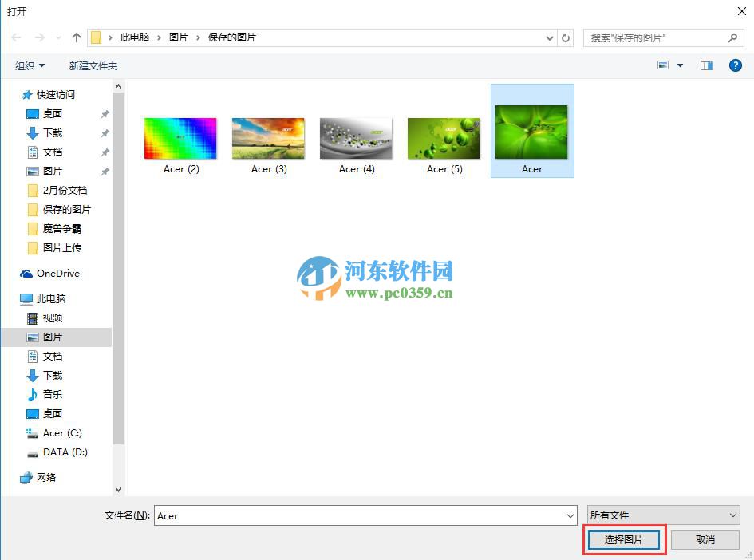Open the file type dropdown showing 所有文件
754x560 pixels.
[x=663, y=515]
